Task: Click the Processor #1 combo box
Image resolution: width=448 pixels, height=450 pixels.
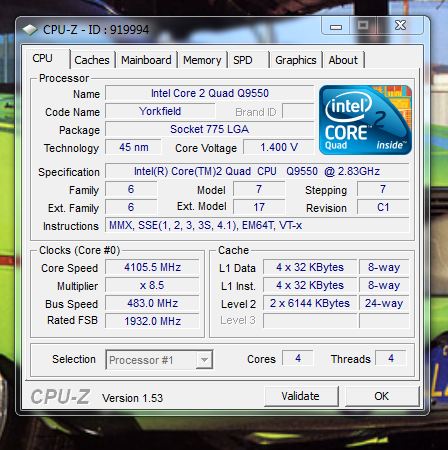Action: [x=159, y=359]
